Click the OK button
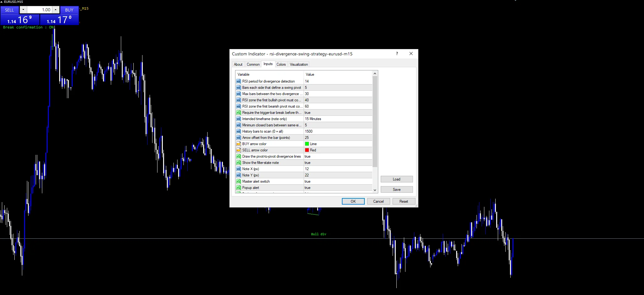 point(353,201)
